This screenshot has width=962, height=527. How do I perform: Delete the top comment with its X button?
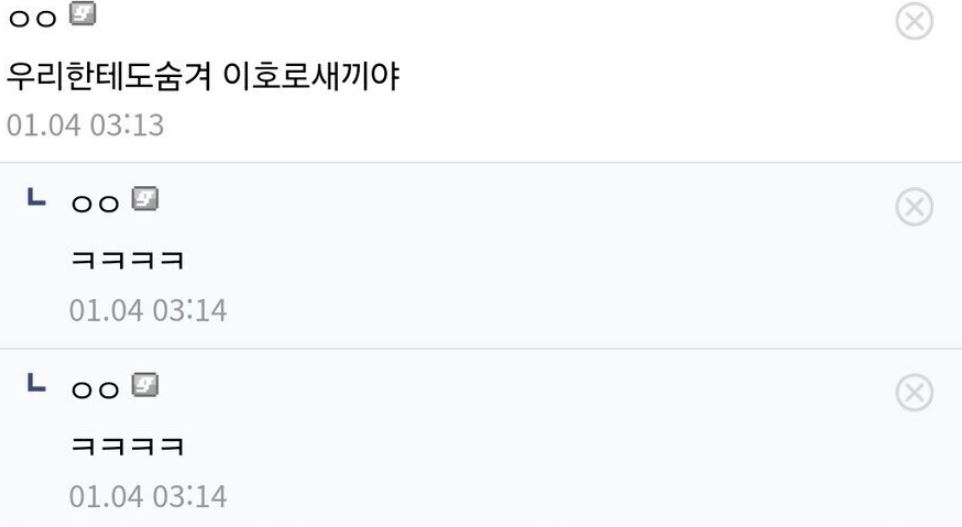point(916,21)
